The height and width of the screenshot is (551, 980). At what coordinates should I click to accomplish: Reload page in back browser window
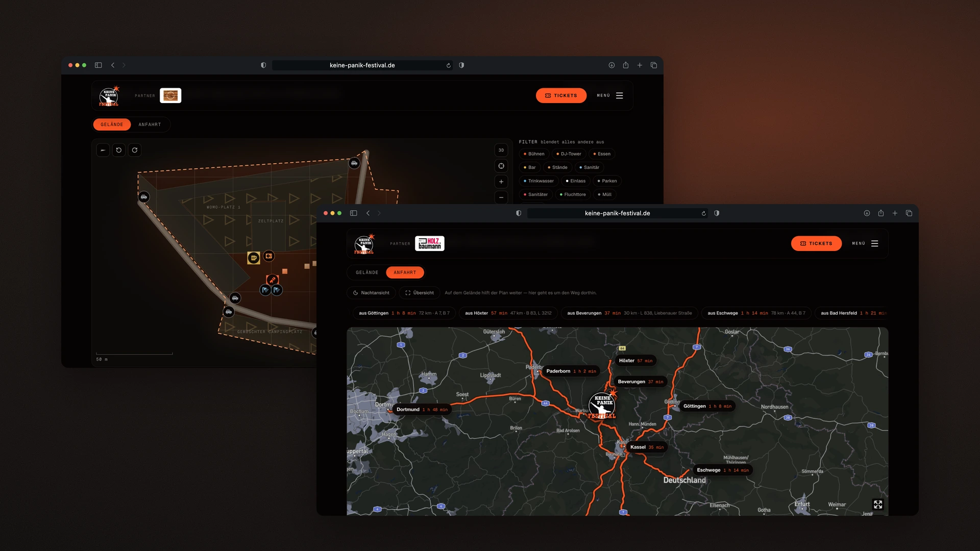pos(449,65)
